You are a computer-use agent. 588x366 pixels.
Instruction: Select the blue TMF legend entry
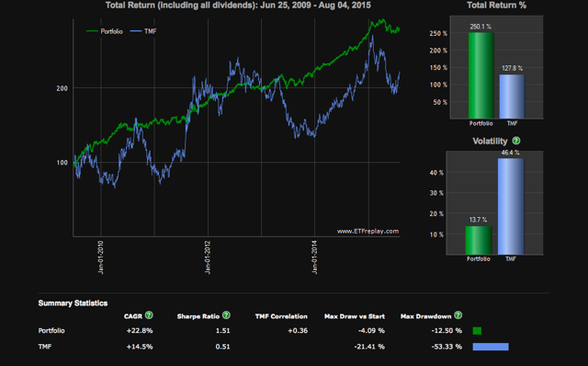pos(143,31)
